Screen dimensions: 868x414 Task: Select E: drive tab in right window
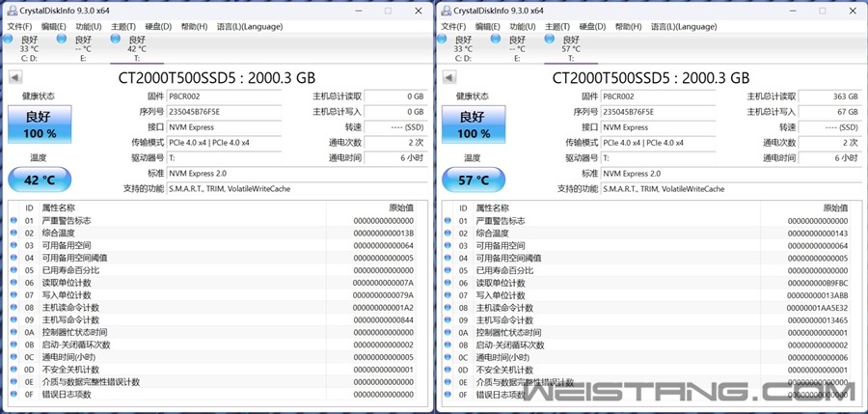click(517, 49)
